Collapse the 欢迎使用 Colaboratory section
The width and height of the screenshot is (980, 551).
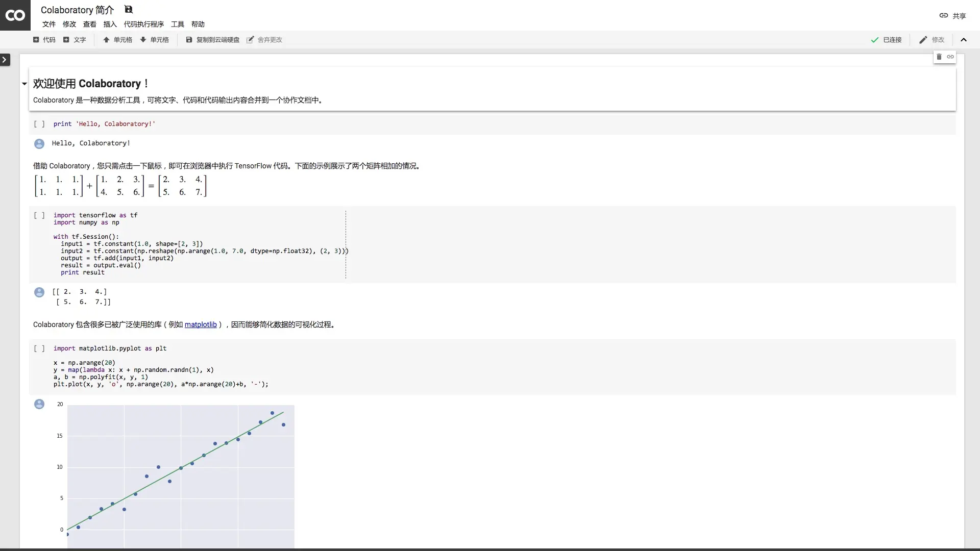pos(24,84)
